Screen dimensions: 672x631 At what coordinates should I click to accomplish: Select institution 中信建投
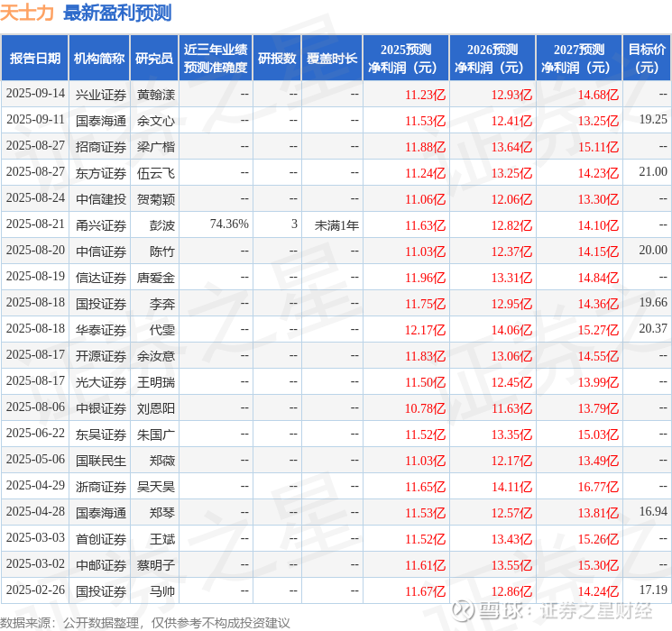(101, 199)
